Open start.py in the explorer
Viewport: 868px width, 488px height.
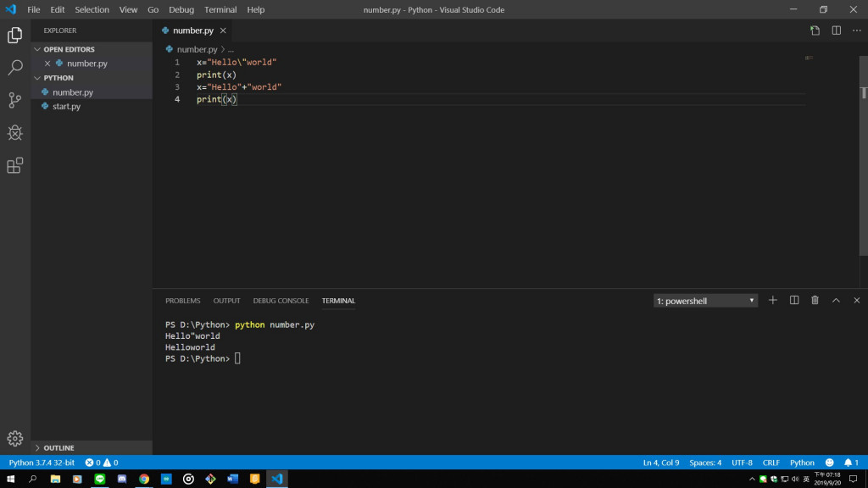pos(92,106)
